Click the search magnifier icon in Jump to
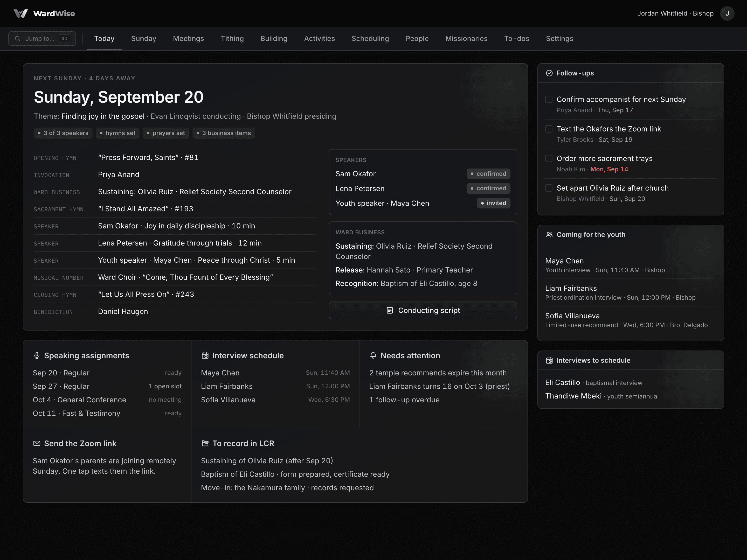Image resolution: width=747 pixels, height=560 pixels. pos(18,38)
